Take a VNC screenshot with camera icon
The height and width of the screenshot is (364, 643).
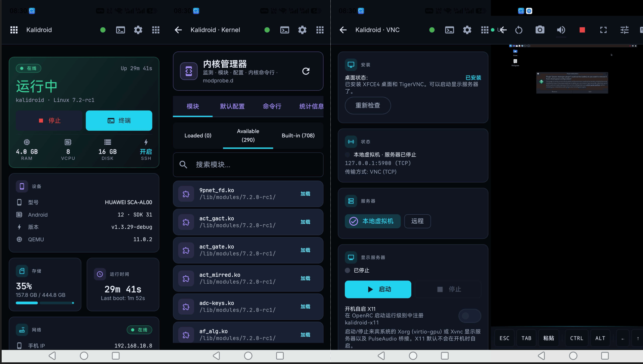[540, 30]
